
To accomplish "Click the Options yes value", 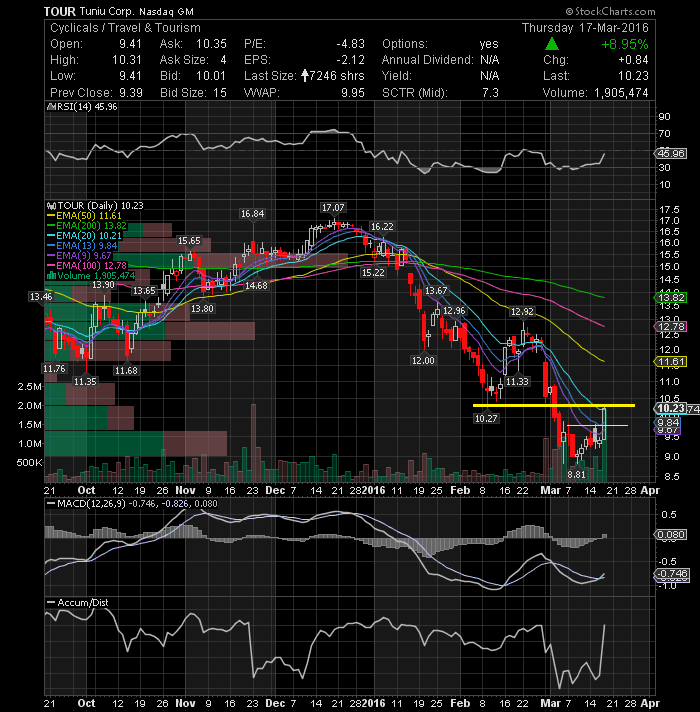I will click(489, 44).
